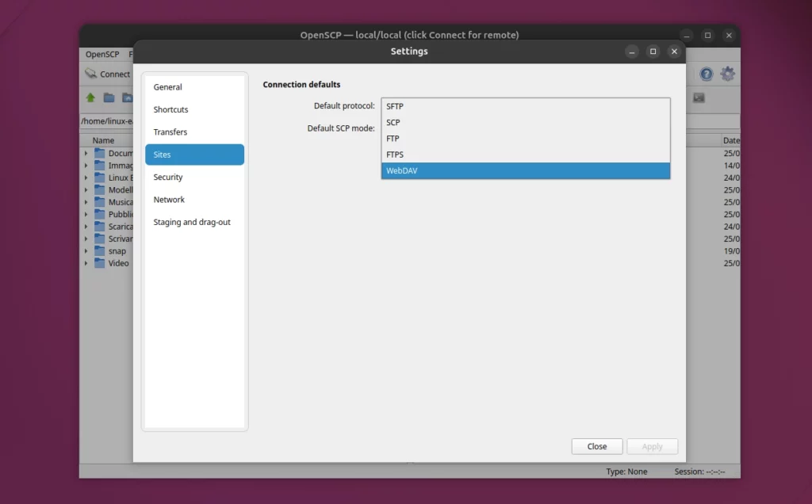Choose SCP in the protocol list
This screenshot has height=504, width=812.
point(526,123)
